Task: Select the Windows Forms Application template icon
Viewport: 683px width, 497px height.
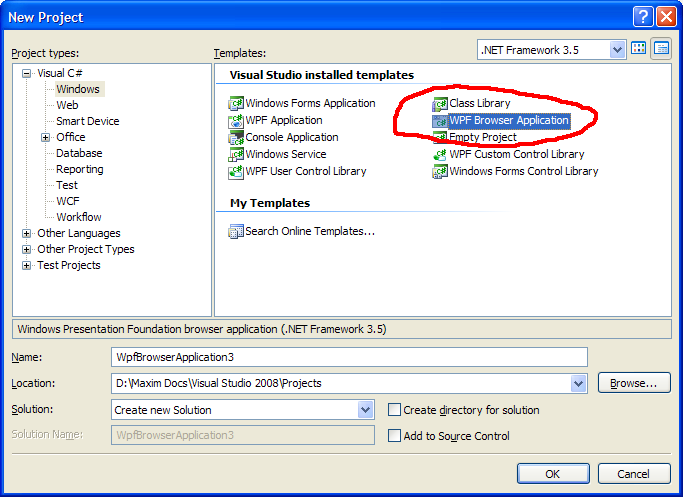Action: (x=236, y=104)
